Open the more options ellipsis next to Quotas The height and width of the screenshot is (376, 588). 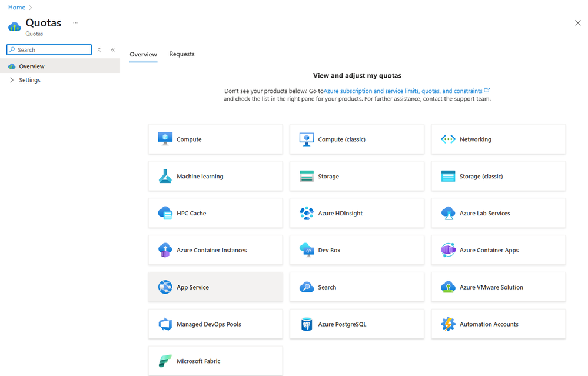pos(76,23)
